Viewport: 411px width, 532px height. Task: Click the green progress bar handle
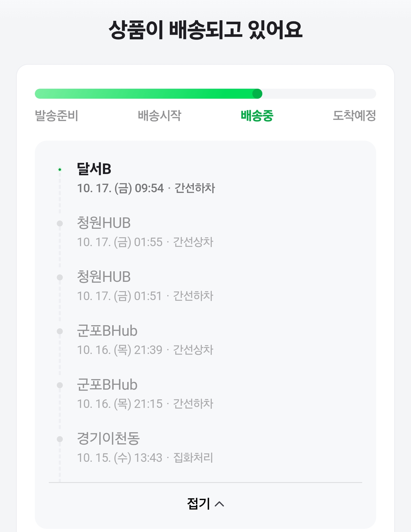click(257, 94)
